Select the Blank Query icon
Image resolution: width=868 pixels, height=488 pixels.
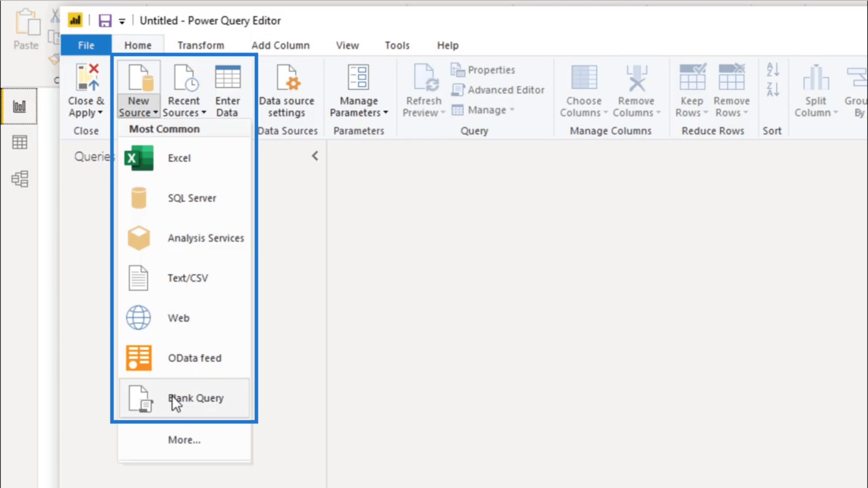[141, 399]
